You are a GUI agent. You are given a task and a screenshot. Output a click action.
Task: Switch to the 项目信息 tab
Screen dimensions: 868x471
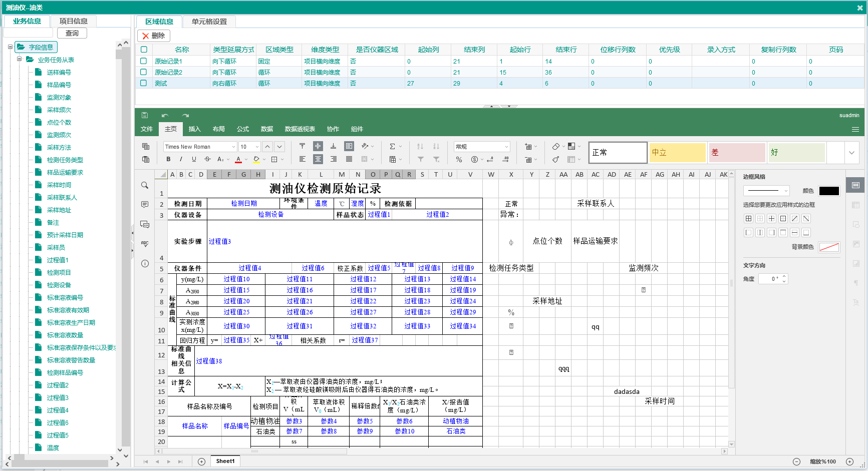[x=73, y=21]
